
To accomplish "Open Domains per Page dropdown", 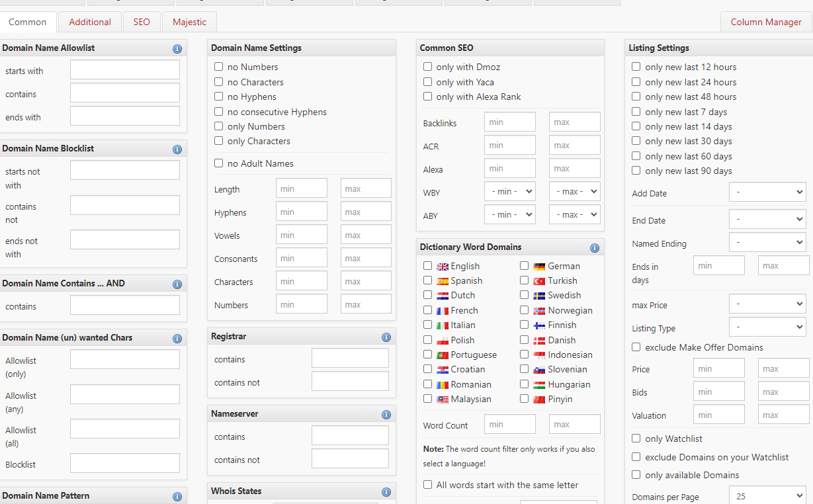I will tap(767, 496).
